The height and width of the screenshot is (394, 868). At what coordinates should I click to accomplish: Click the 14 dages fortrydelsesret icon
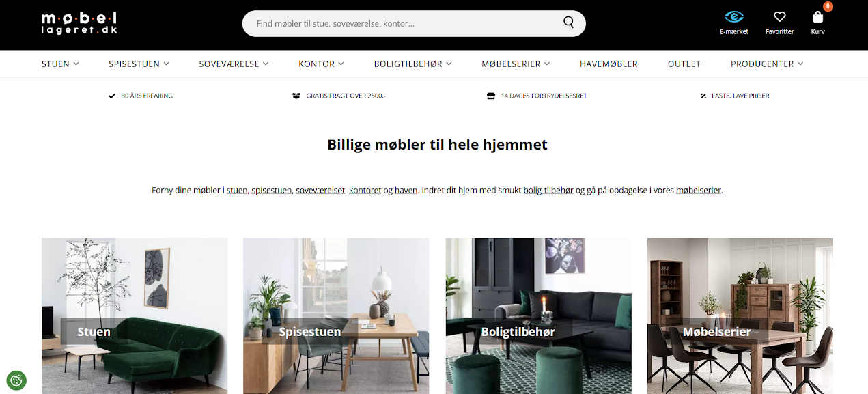(490, 96)
